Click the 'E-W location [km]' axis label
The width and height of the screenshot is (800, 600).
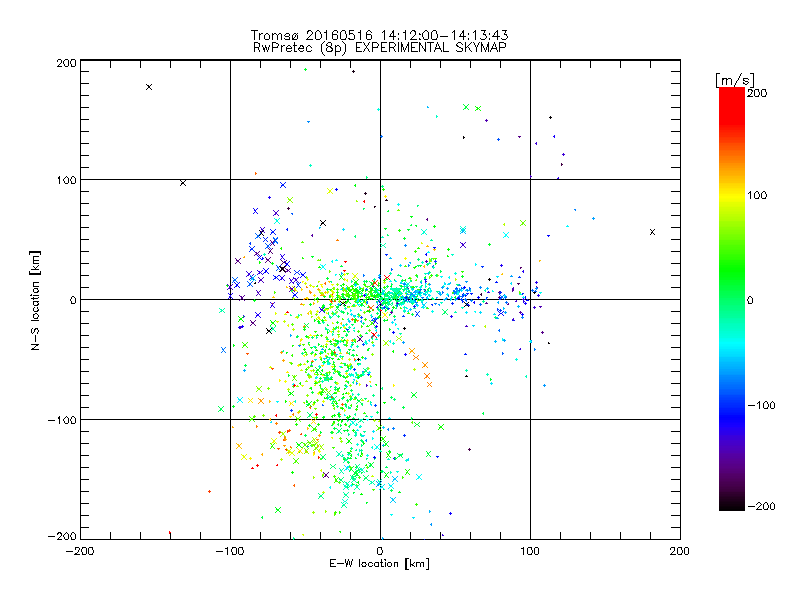tap(379, 564)
